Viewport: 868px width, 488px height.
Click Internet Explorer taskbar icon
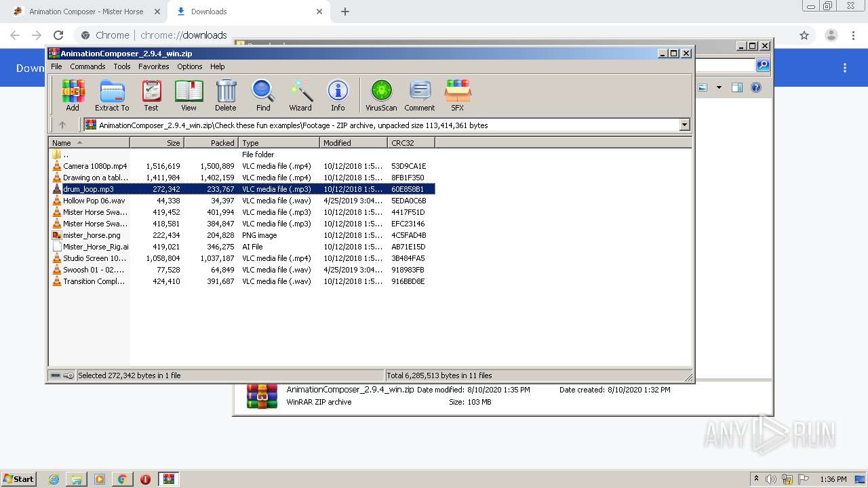54,479
